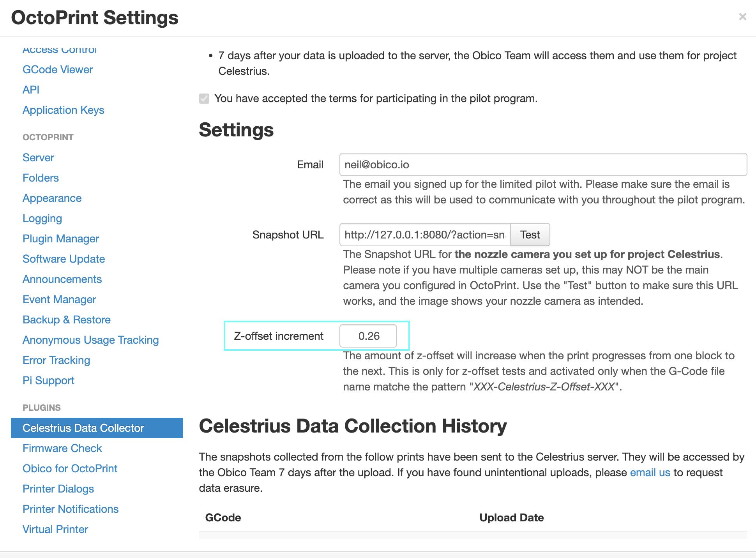Open Pi Support settings

click(x=49, y=380)
